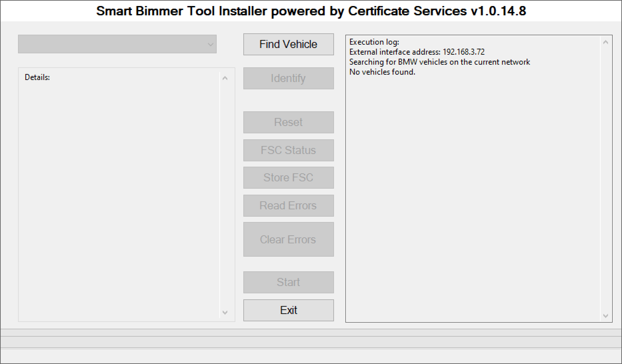This screenshot has width=622, height=364.
Task: Click the Clear Errors button
Action: [x=288, y=239]
